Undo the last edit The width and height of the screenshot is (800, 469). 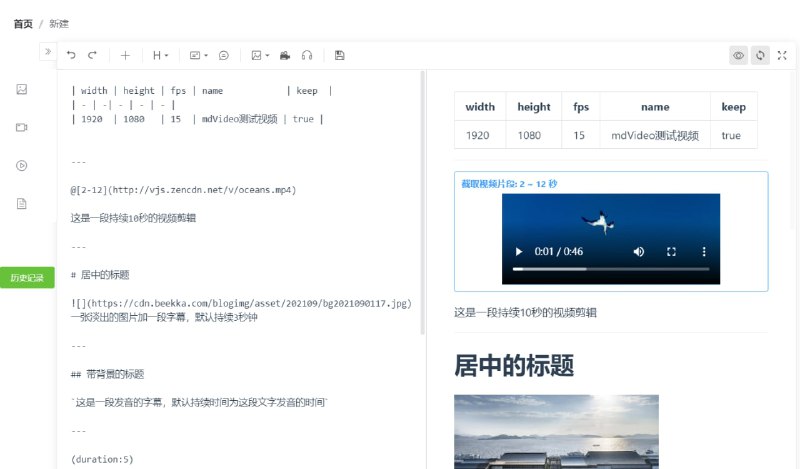tap(71, 55)
